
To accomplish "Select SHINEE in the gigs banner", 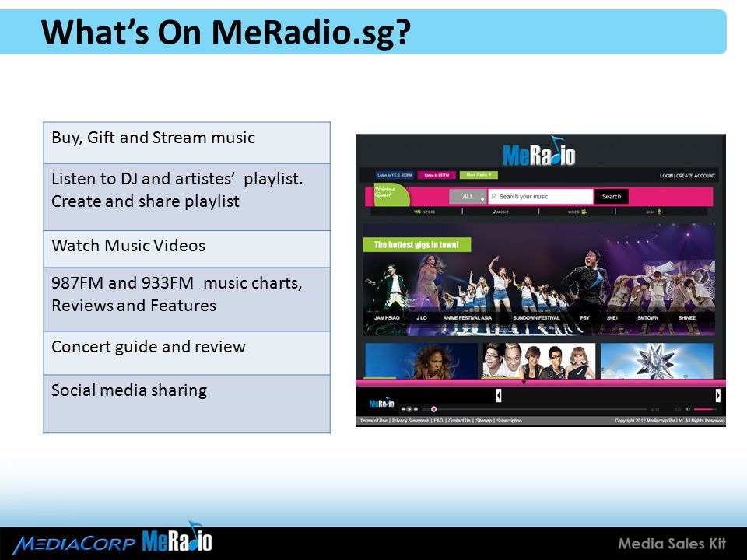I will (x=687, y=317).
